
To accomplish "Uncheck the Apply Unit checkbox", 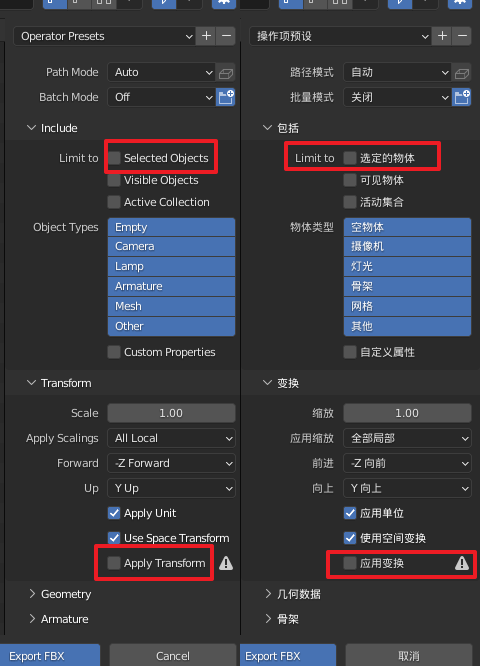I will coord(114,513).
